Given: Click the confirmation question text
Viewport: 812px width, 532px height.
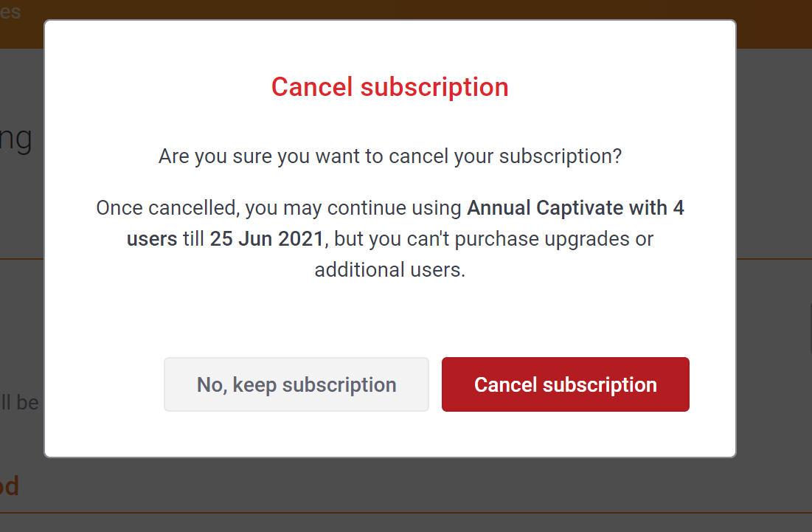Looking at the screenshot, I should (x=389, y=156).
